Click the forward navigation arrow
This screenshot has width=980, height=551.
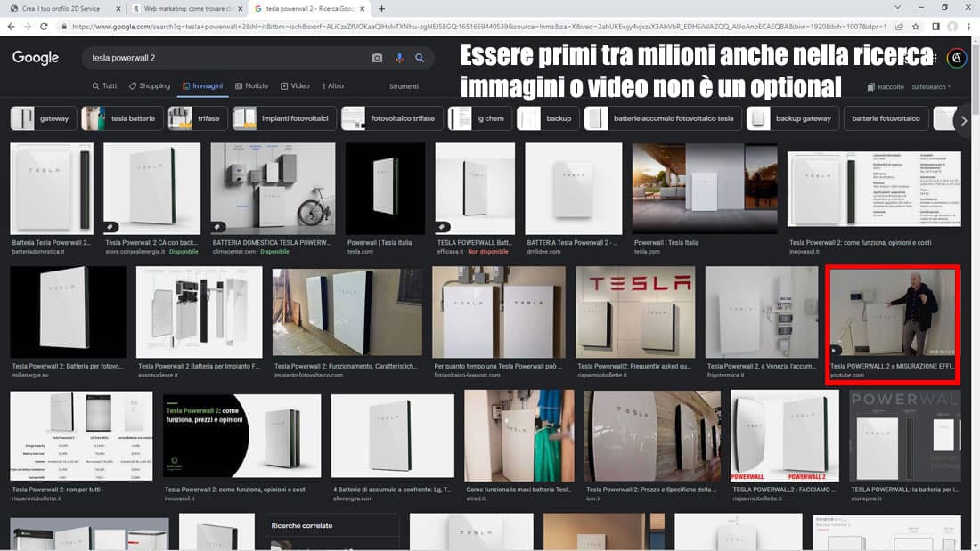(x=27, y=26)
